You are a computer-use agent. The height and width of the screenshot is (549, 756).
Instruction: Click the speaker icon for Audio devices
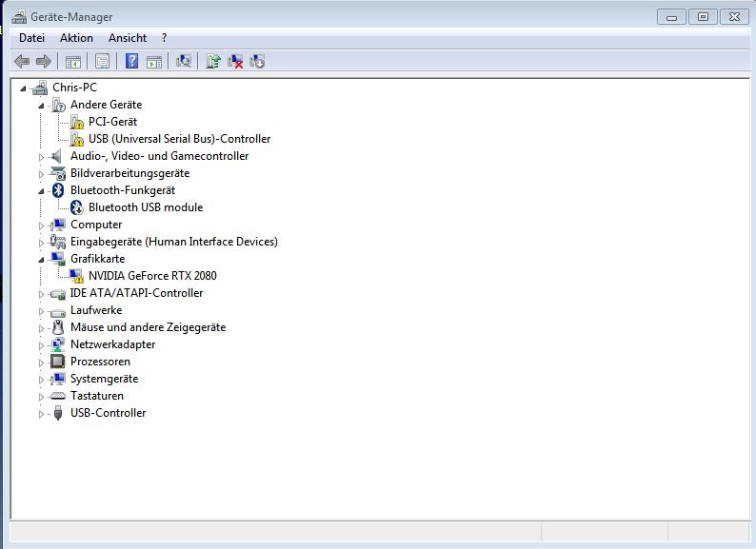coord(57,156)
